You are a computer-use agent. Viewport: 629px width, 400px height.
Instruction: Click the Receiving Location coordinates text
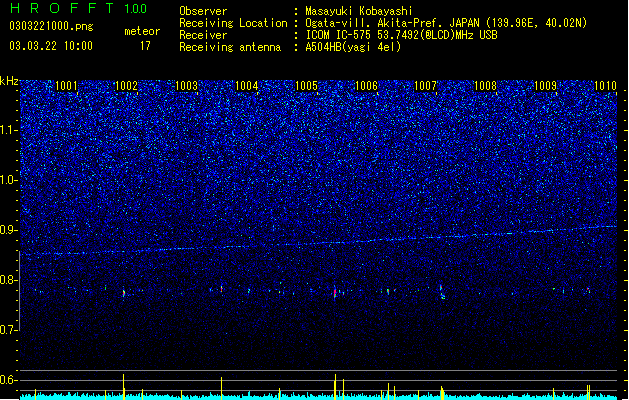click(x=446, y=23)
